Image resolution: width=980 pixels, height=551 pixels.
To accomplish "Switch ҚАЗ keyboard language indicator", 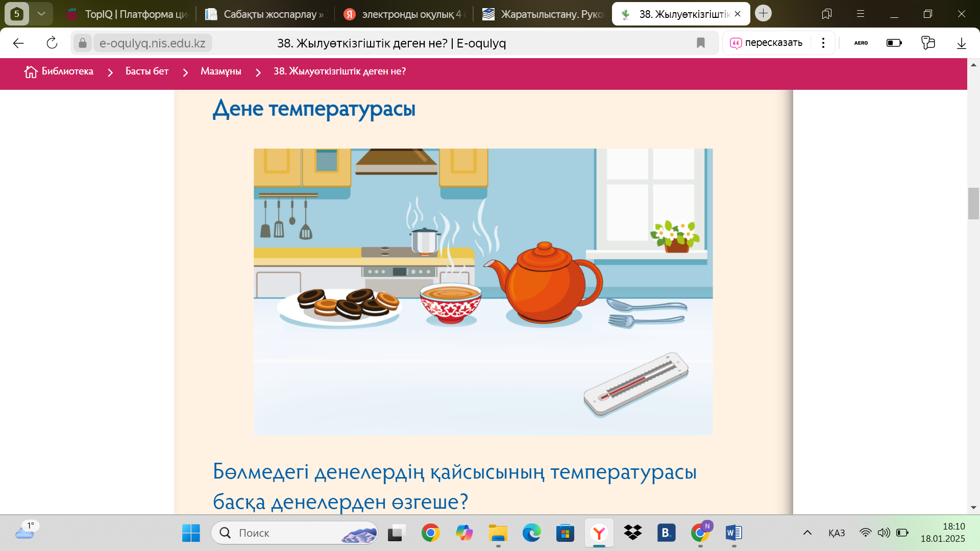I will pyautogui.click(x=836, y=533).
